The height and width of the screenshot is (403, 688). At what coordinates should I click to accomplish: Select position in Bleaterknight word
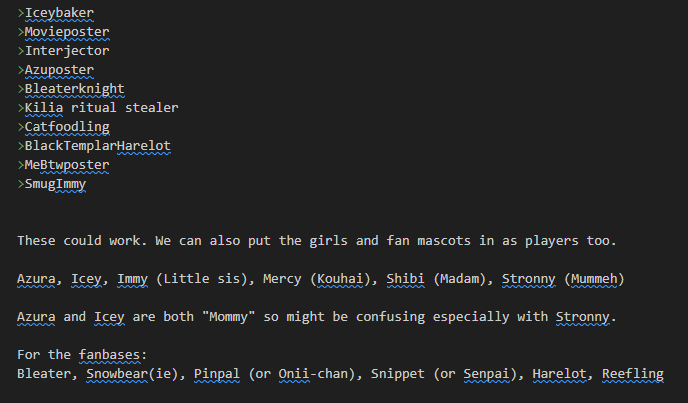[x=75, y=89]
